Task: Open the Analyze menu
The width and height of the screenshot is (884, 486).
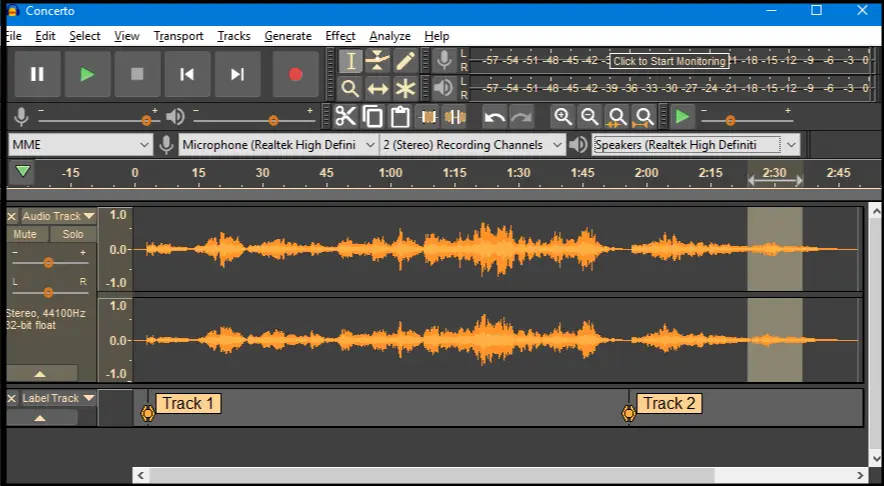Action: pos(390,36)
